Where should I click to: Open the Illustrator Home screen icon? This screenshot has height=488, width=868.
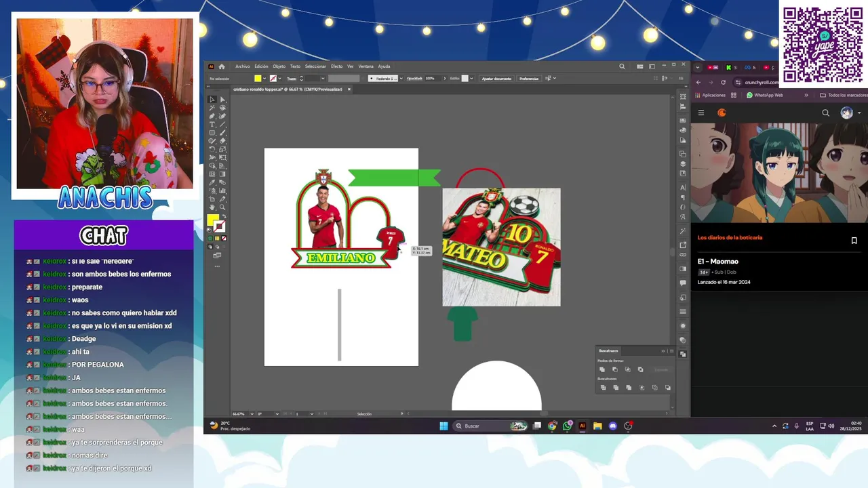point(222,66)
